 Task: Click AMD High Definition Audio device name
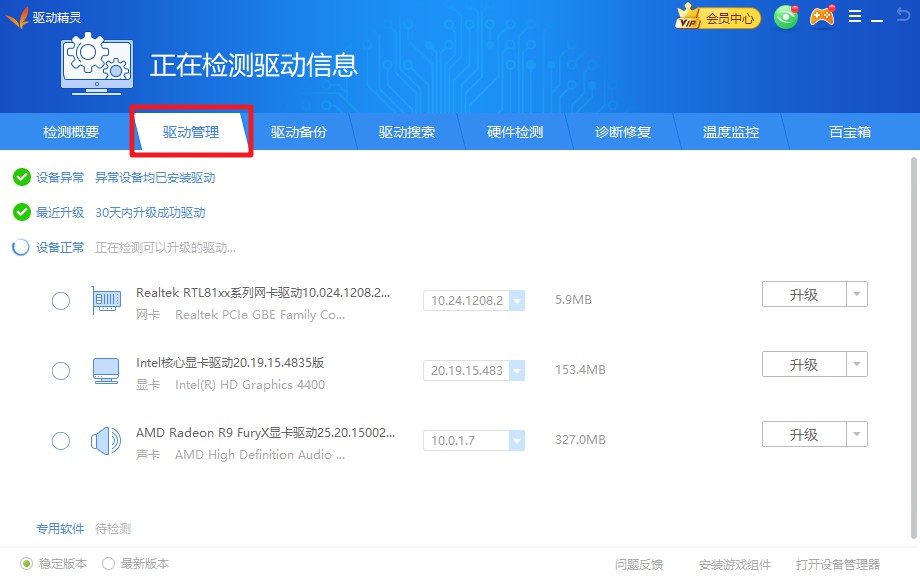point(260,454)
